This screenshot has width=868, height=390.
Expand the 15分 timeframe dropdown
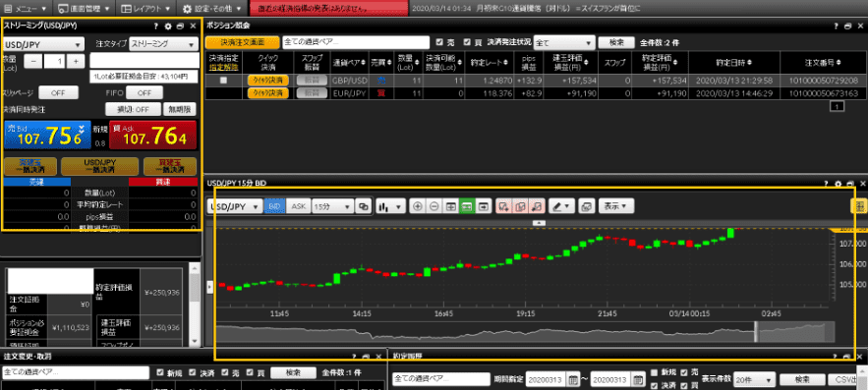332,205
